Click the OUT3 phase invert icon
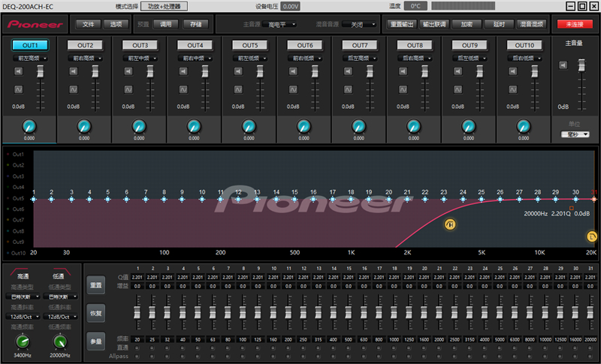This screenshot has width=601, height=364. (x=129, y=90)
